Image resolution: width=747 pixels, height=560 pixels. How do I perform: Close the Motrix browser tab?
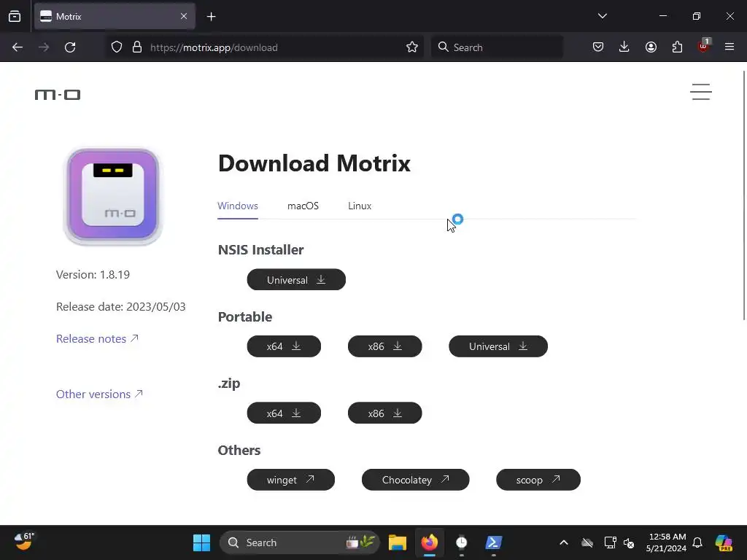pos(184,16)
